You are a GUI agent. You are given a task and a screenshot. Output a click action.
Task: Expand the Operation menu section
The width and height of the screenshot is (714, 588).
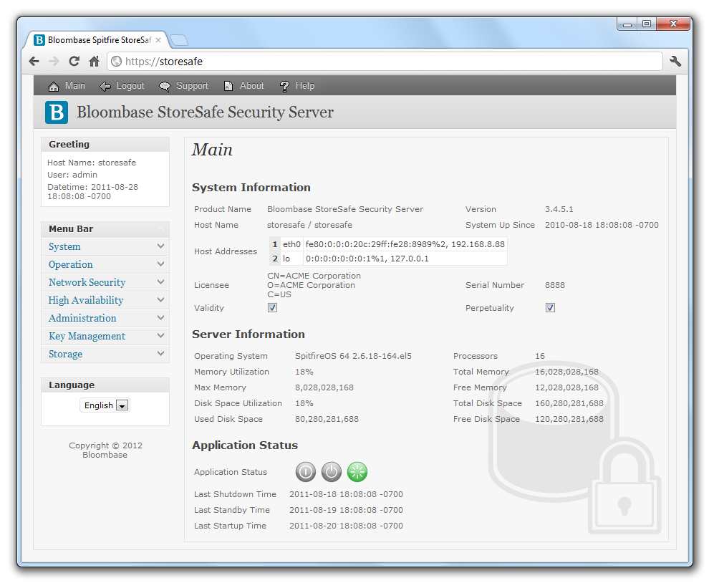click(105, 264)
